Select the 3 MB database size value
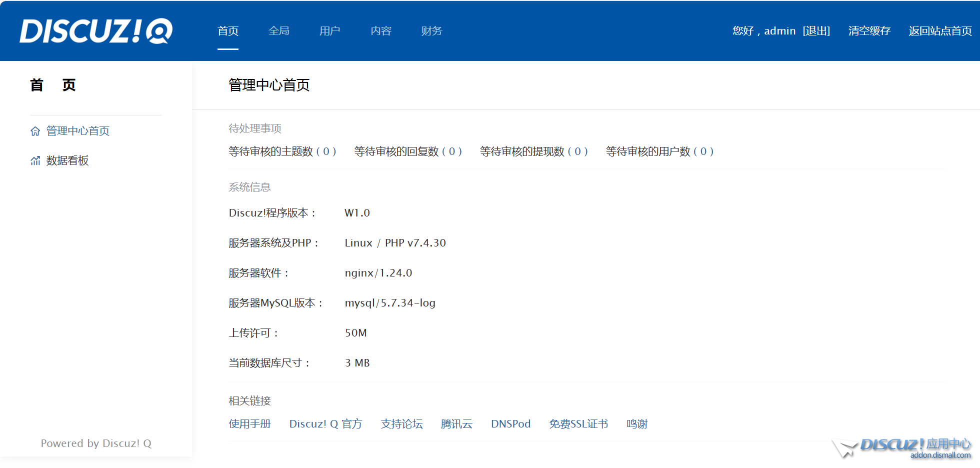The width and height of the screenshot is (980, 468). [x=357, y=363]
